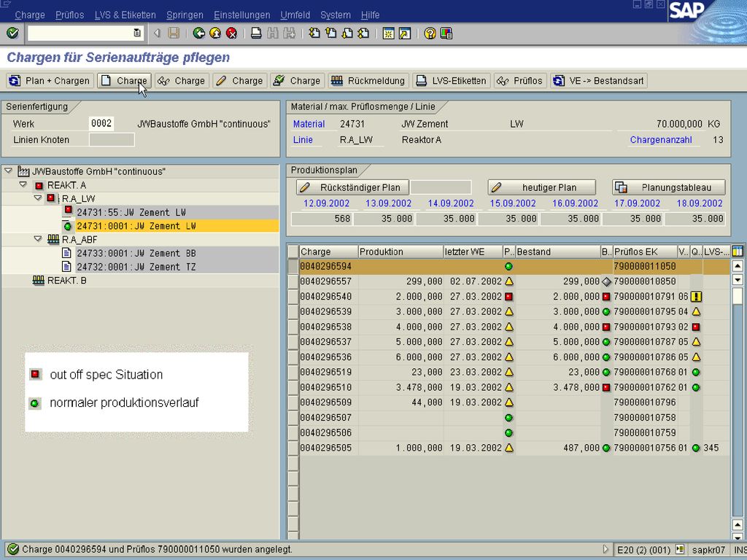Click the Create new session icon
747x560 pixels.
tap(388, 34)
